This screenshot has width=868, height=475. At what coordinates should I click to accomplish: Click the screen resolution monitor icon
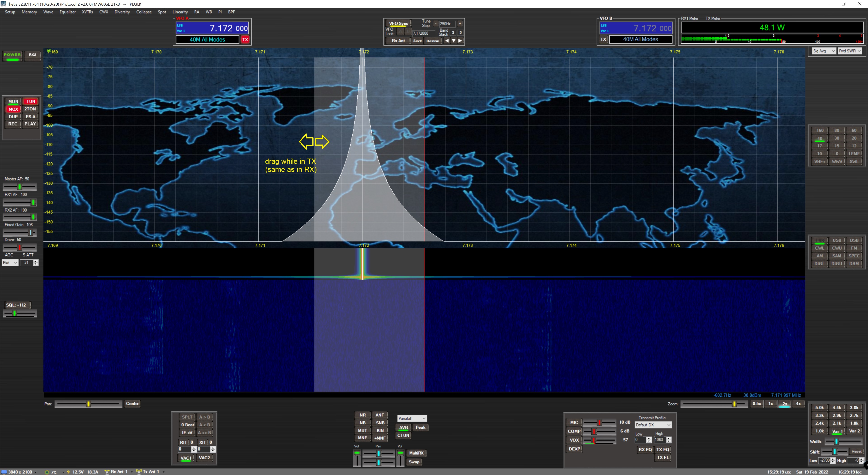click(4, 472)
